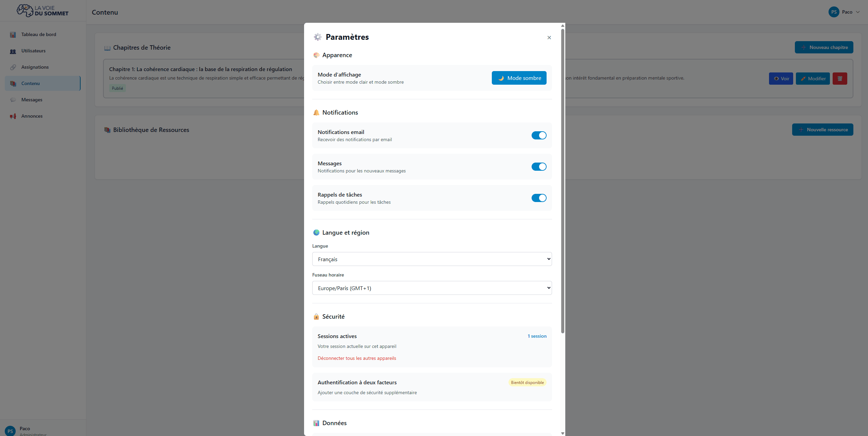Click the PS avatar in the top bar
This screenshot has height=436, width=868.
click(x=834, y=12)
